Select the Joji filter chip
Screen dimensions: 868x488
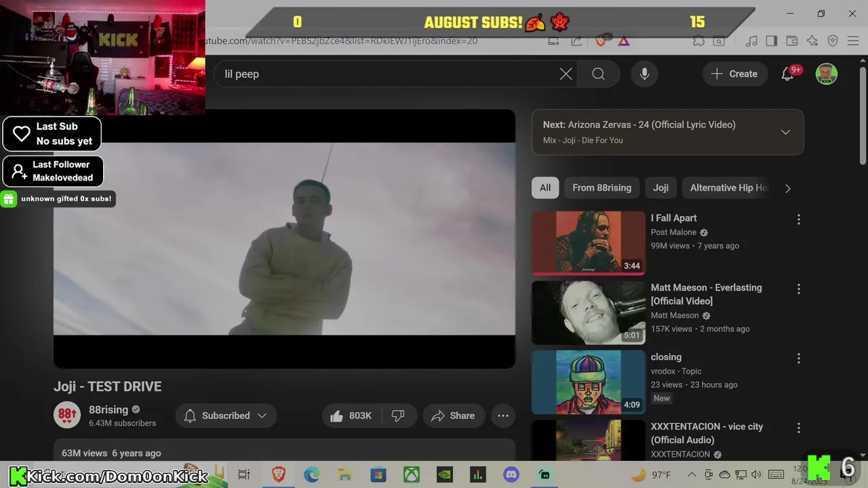click(660, 188)
